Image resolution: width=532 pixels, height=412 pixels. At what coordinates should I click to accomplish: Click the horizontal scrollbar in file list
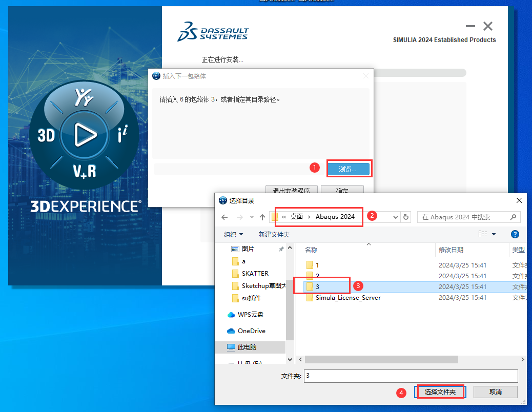pos(381,359)
